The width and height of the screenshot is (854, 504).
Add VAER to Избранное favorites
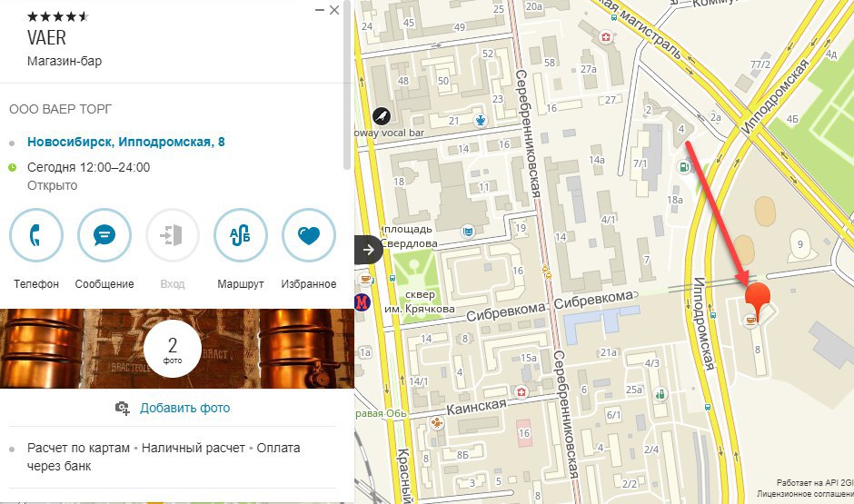click(x=308, y=236)
